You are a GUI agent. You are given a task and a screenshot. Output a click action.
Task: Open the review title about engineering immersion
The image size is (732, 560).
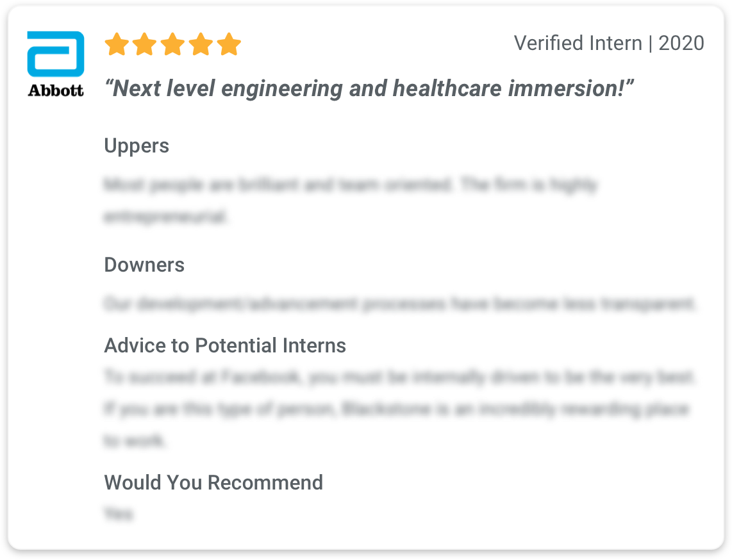(369, 88)
